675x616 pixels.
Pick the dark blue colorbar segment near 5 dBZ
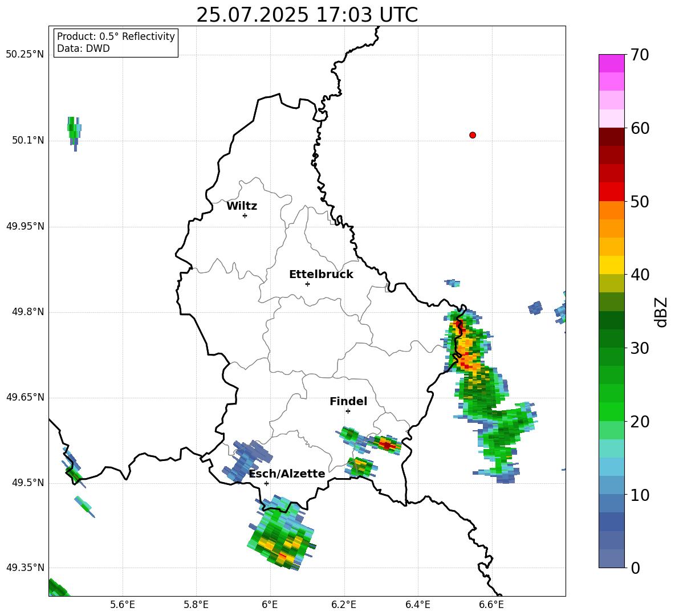(x=611, y=521)
